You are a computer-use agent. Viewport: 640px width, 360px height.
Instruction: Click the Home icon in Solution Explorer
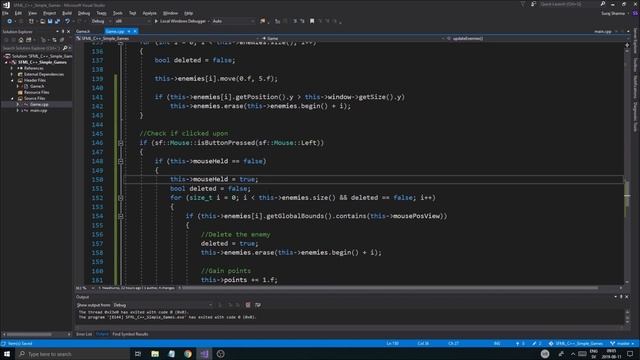21,40
